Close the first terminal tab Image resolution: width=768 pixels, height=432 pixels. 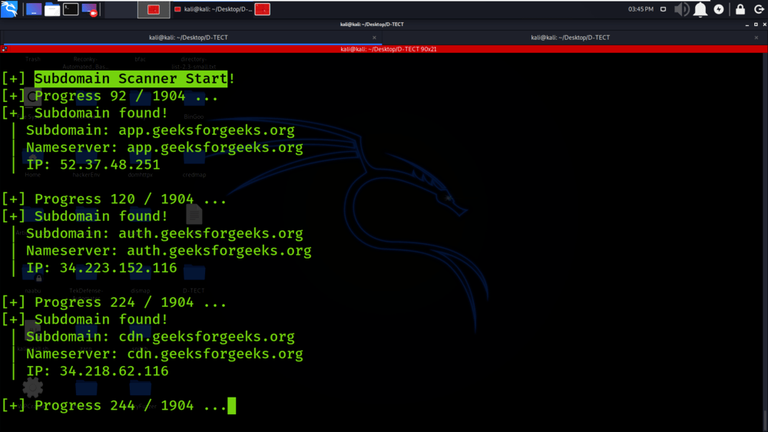coord(374,38)
